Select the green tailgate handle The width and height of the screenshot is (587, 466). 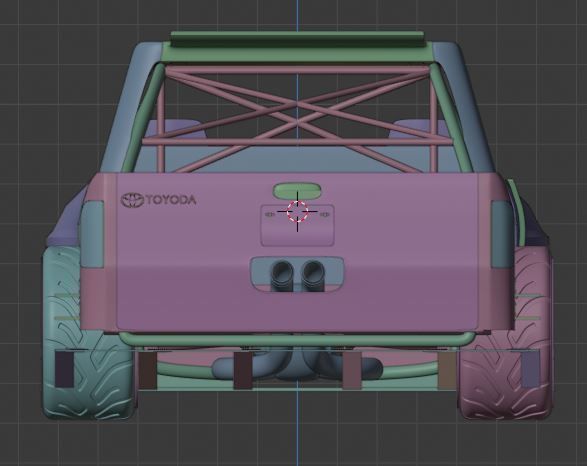pos(297,191)
